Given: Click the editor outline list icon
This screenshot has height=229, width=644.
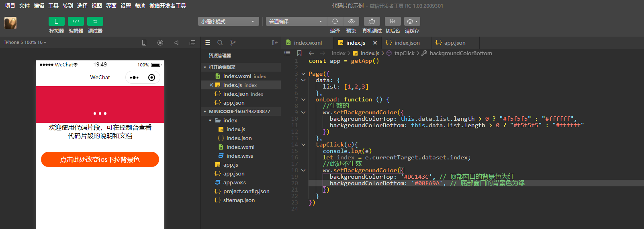Looking at the screenshot, I should pyautogui.click(x=287, y=53).
